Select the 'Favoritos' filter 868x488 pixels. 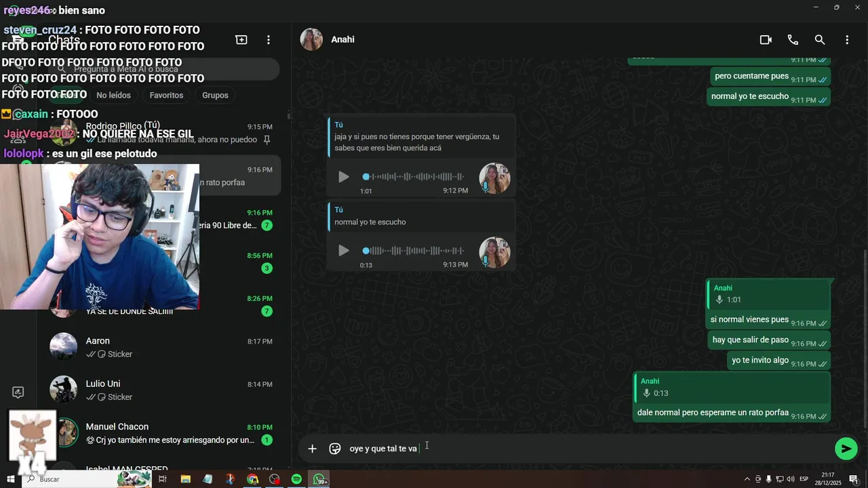point(166,96)
